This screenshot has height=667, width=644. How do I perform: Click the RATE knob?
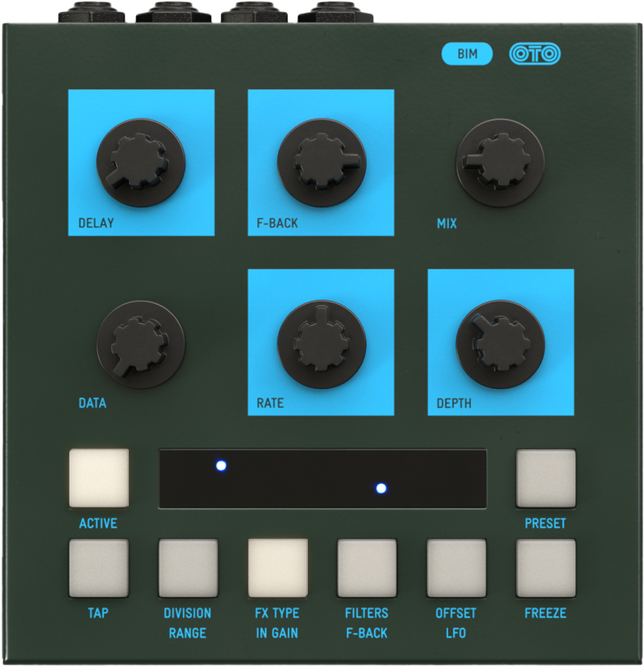[322, 344]
